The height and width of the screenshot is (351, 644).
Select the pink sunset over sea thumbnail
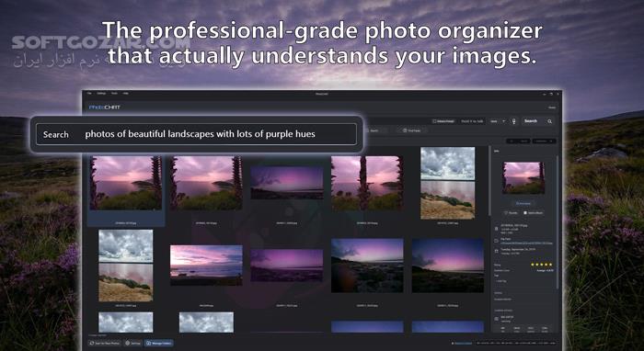pyautogui.click(x=206, y=266)
